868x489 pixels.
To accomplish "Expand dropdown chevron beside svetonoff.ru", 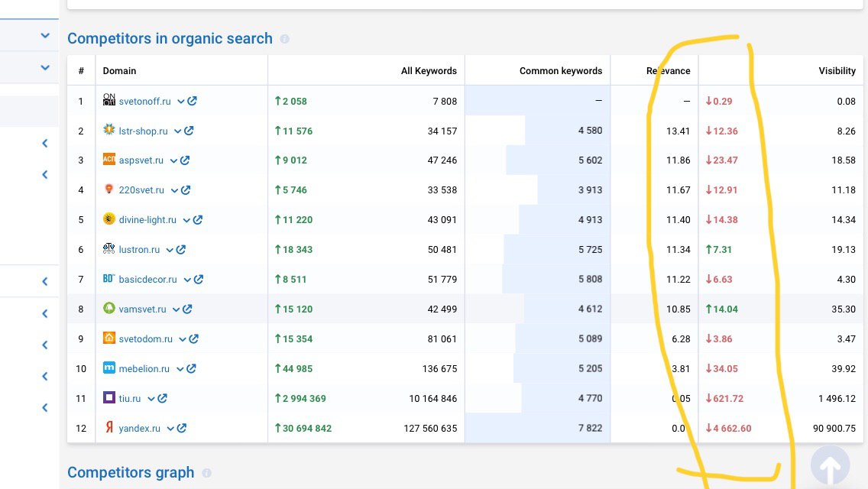I will [x=180, y=102].
